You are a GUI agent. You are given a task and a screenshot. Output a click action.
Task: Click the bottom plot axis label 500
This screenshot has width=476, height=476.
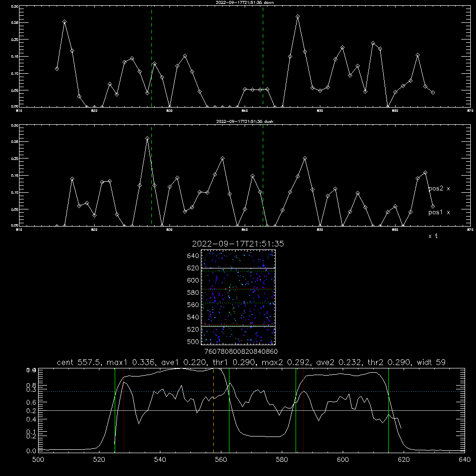(x=38, y=460)
